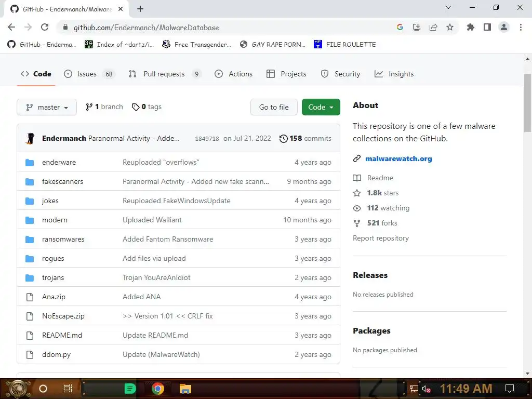The width and height of the screenshot is (532, 399).
Task: Click the install/download icon in address bar
Action: coord(416,27)
